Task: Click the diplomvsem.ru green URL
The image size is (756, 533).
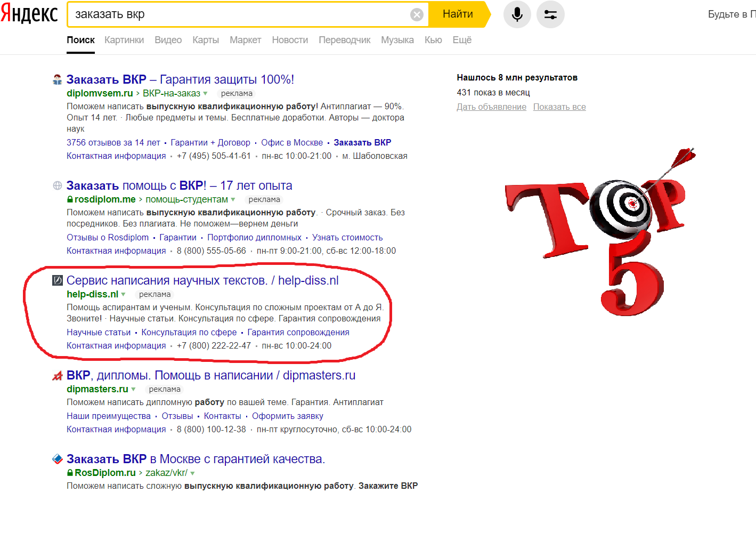Action: [x=100, y=93]
